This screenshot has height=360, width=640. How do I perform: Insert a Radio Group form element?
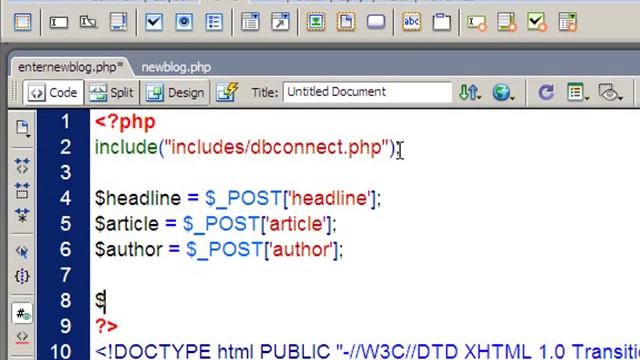214,22
